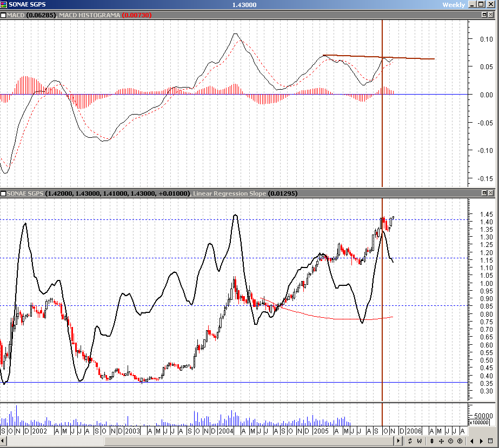
Task: Go to the next security arrow
Action: [x=481, y=441]
